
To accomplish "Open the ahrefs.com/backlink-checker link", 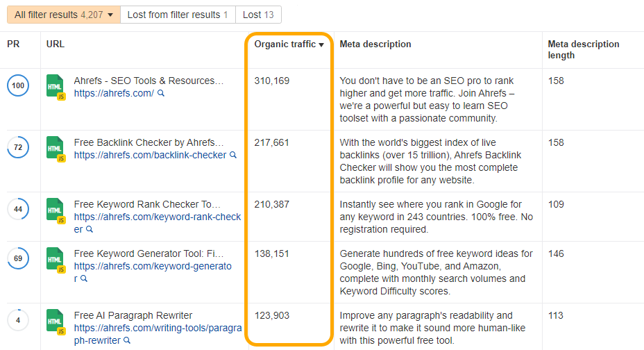I will coord(150,156).
